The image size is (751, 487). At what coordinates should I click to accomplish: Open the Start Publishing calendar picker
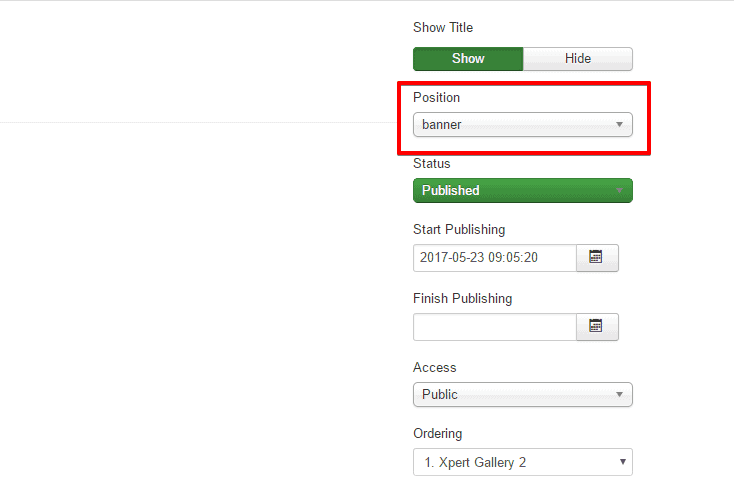tap(597, 258)
